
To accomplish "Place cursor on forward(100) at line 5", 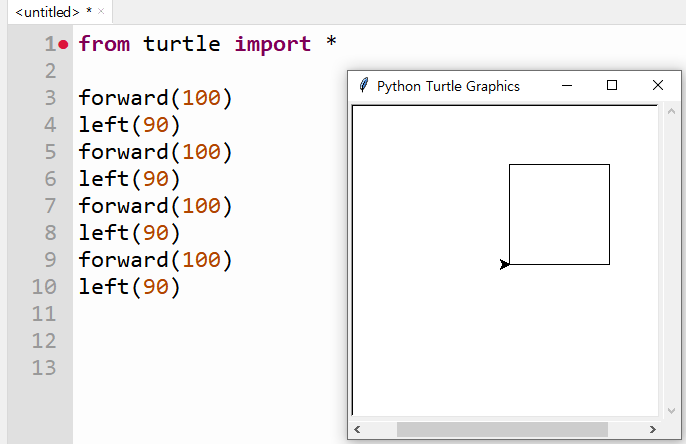I will coord(155,152).
